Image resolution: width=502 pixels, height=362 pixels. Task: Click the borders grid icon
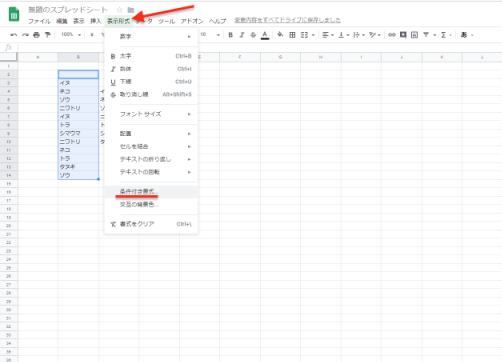[292, 35]
